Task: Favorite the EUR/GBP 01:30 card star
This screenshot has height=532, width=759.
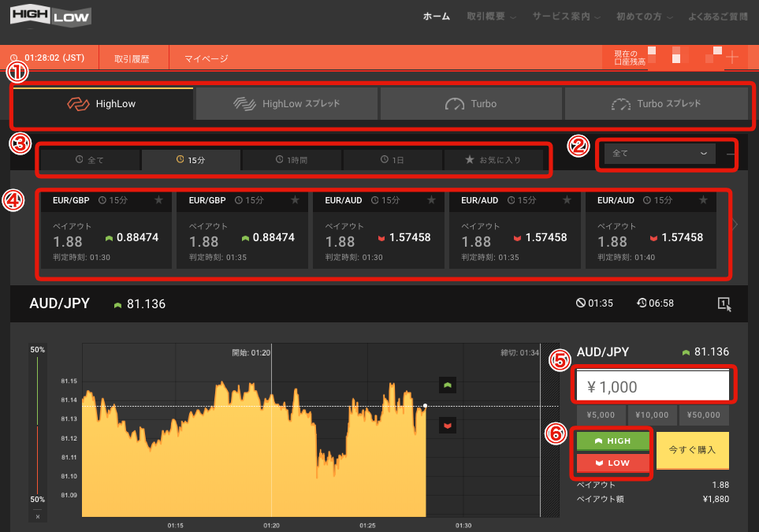Action: [x=158, y=200]
